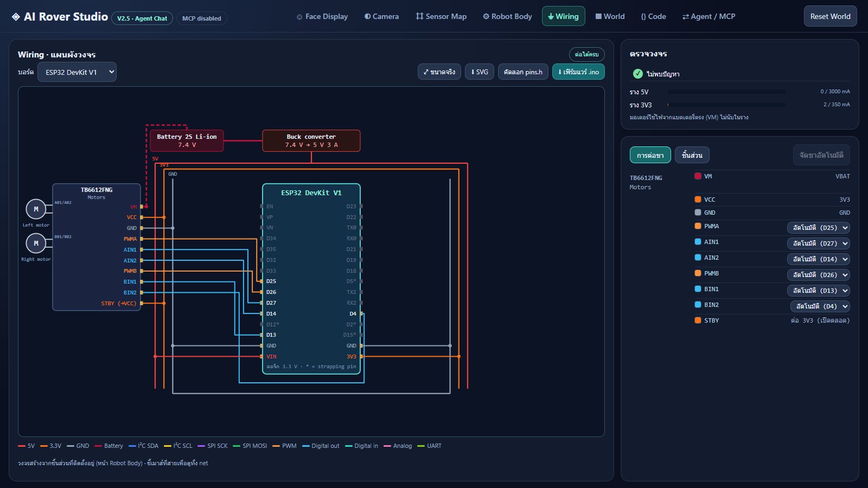Screen dimensions: 868x488
Task: Click the auto-assign pins (จัดขาอัตโนมัติ) button
Action: (821, 155)
